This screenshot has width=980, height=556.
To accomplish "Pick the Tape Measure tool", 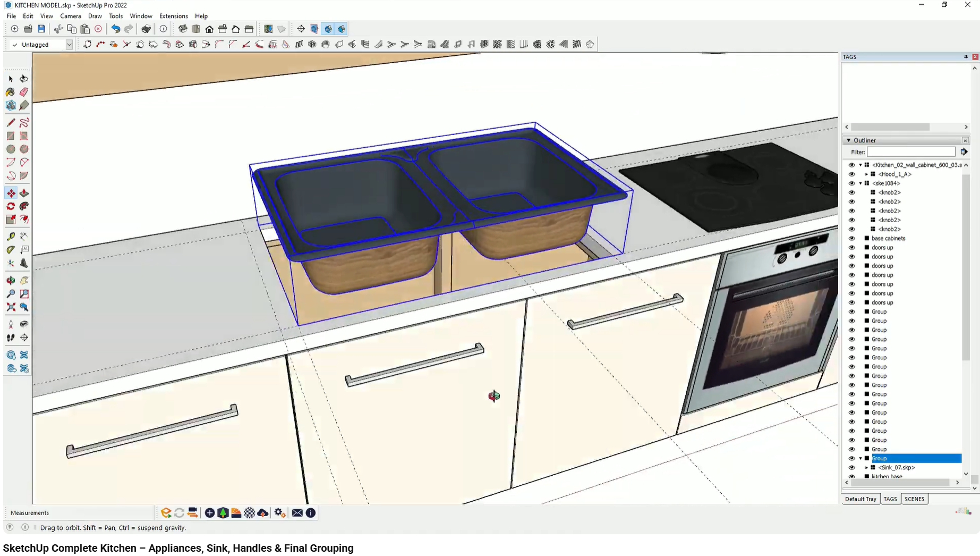I will coord(11,236).
